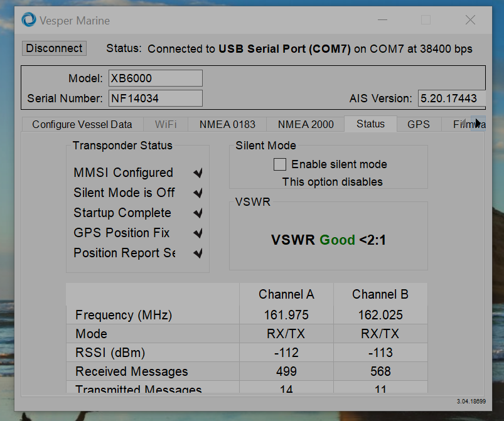Viewport: 504px width, 421px height.
Task: Click the Disconnect button
Action: [x=54, y=48]
